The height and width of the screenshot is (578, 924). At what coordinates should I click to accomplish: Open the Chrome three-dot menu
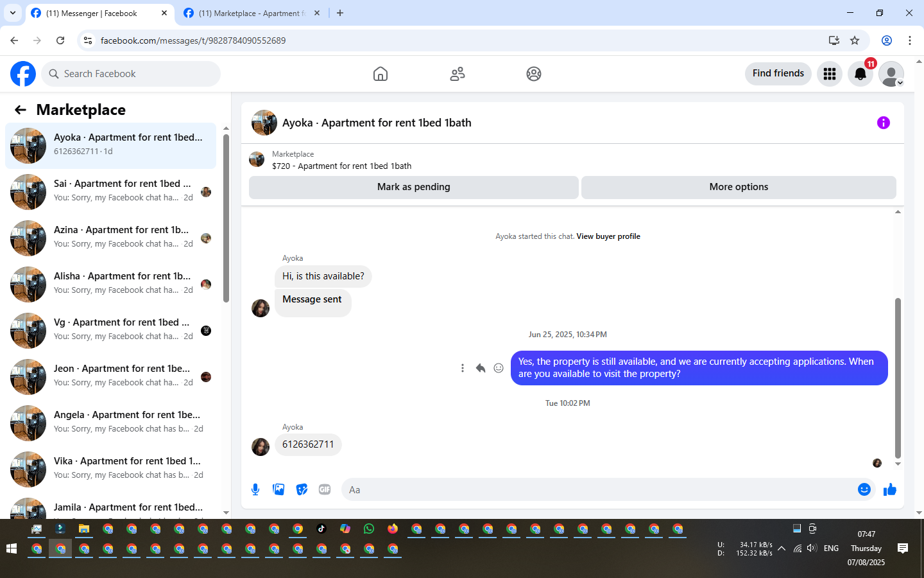pyautogui.click(x=910, y=40)
